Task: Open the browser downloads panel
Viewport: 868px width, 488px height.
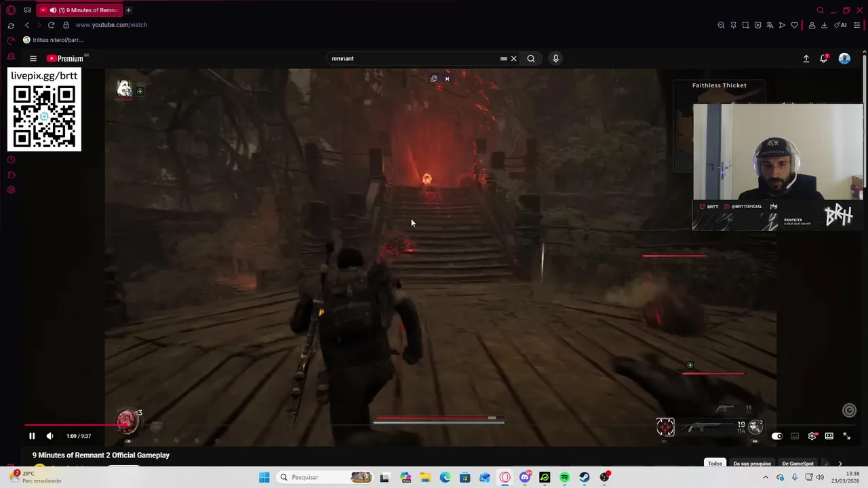Action: tap(824, 25)
